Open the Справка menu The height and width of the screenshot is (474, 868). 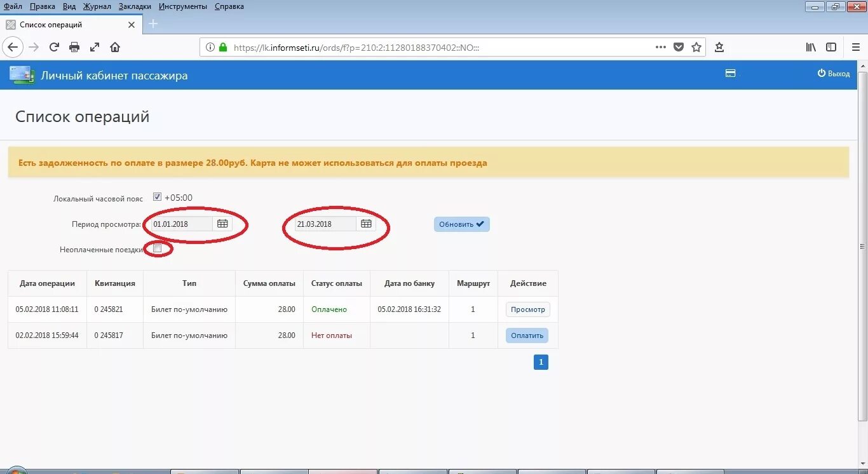pos(229,6)
